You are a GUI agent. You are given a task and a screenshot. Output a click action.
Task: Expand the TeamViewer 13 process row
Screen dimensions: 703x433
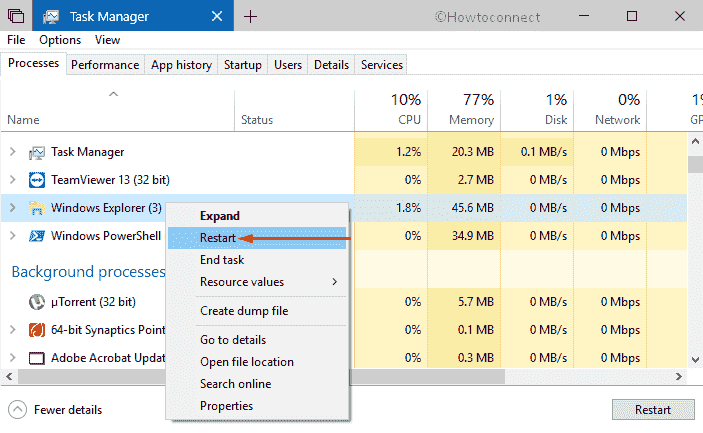pyautogui.click(x=13, y=180)
